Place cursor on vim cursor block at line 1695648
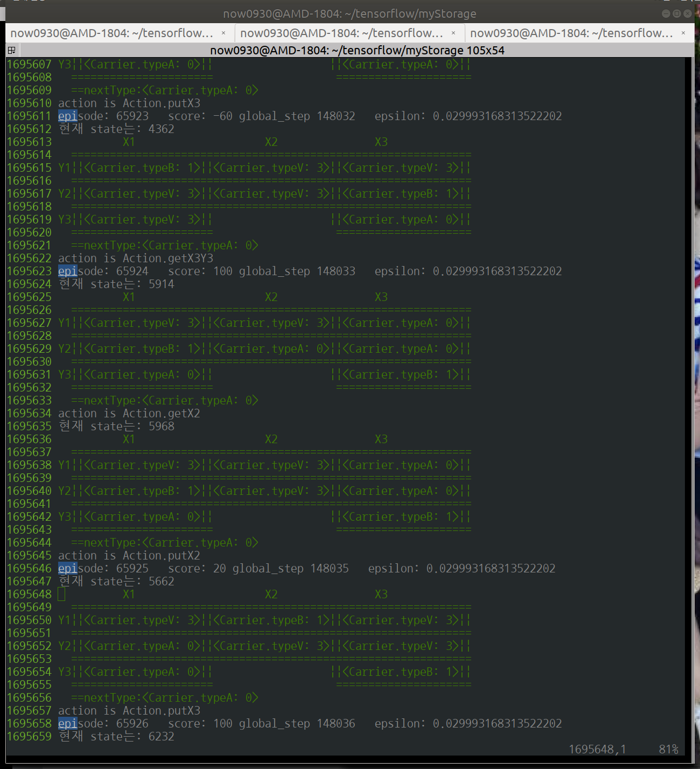This screenshot has width=700, height=769. click(61, 594)
